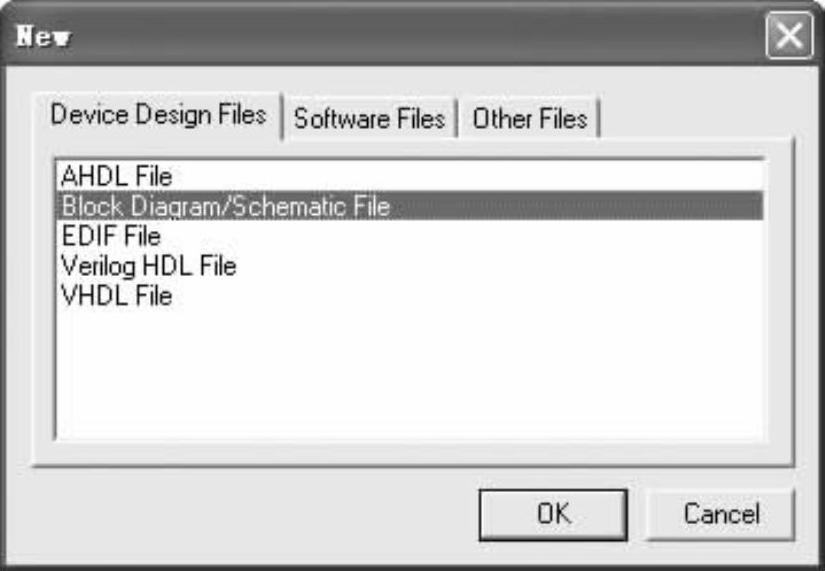
Task: Show miscellaneous file types under Other Files
Action: pyautogui.click(x=529, y=120)
